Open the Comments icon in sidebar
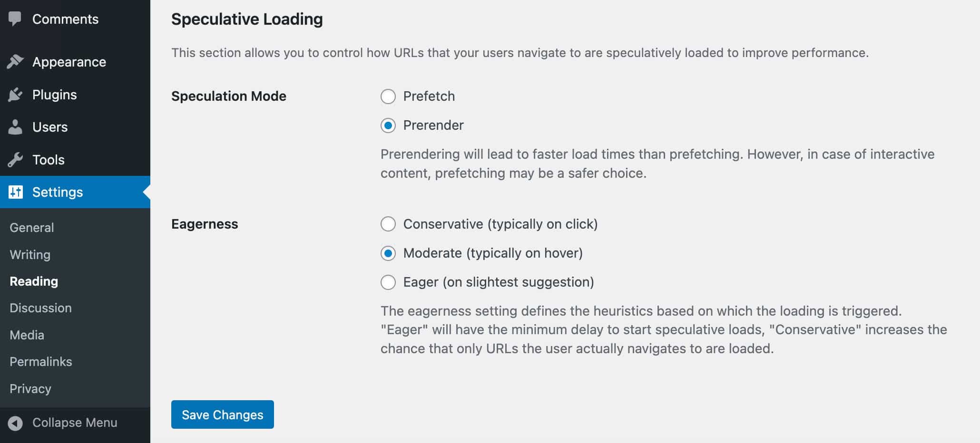 coord(15,19)
